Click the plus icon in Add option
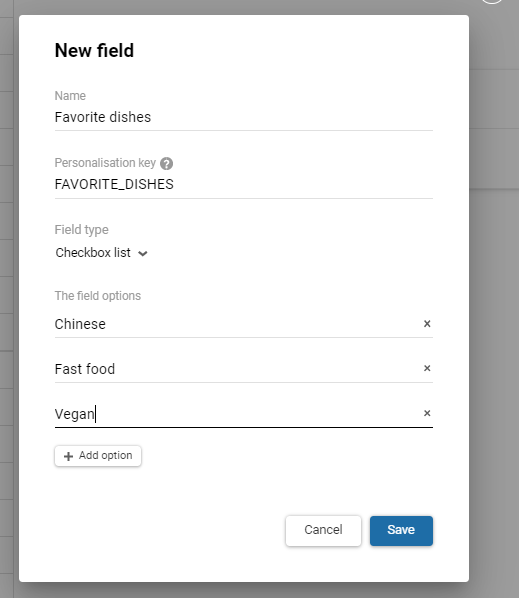 [68, 456]
